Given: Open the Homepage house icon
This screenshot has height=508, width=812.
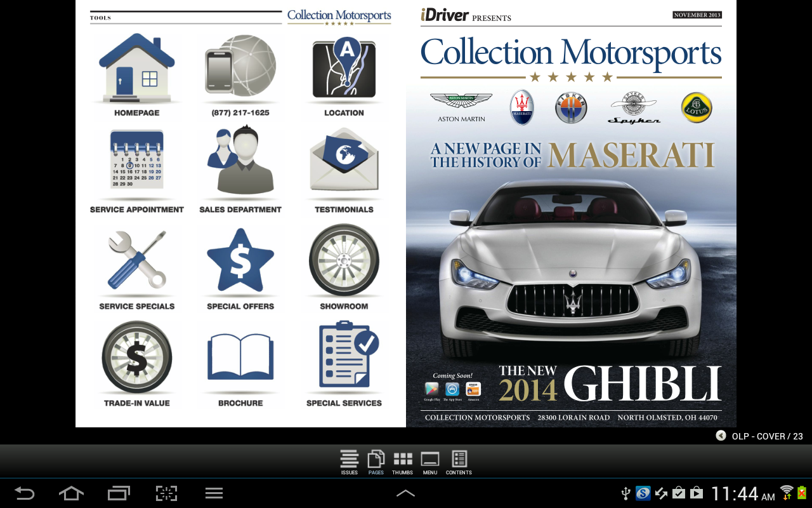Looking at the screenshot, I should (136, 67).
